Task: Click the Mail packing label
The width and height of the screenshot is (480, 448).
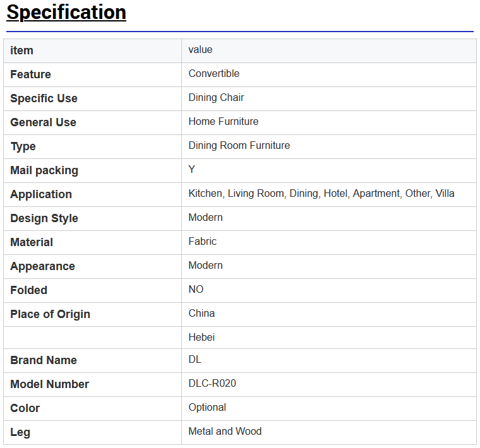Action: [44, 170]
